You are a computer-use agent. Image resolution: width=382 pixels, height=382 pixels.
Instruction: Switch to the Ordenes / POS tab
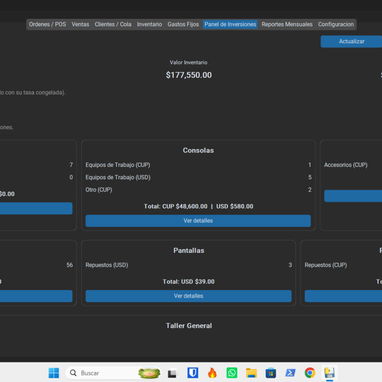47,24
